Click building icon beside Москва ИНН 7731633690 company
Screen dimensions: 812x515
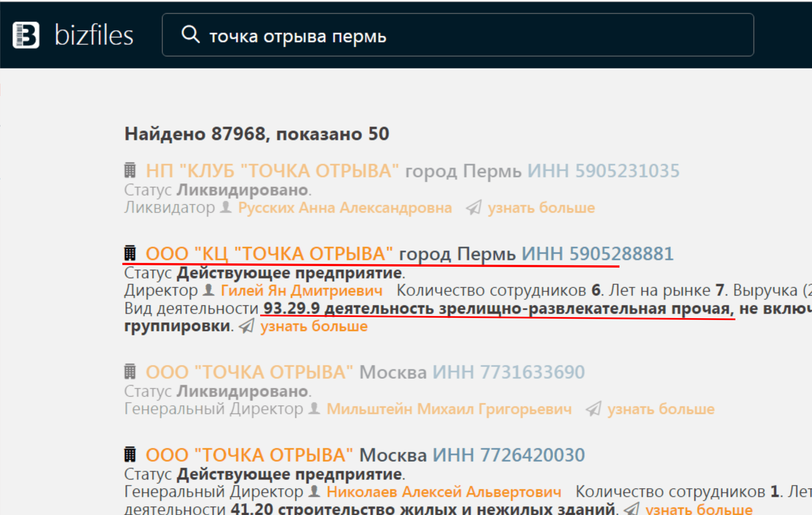click(x=130, y=371)
